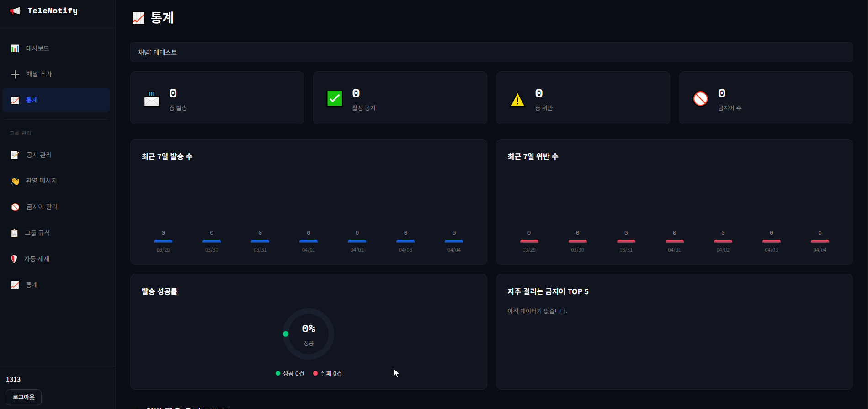Click the envelope icon in 총 발송 card

click(x=152, y=99)
